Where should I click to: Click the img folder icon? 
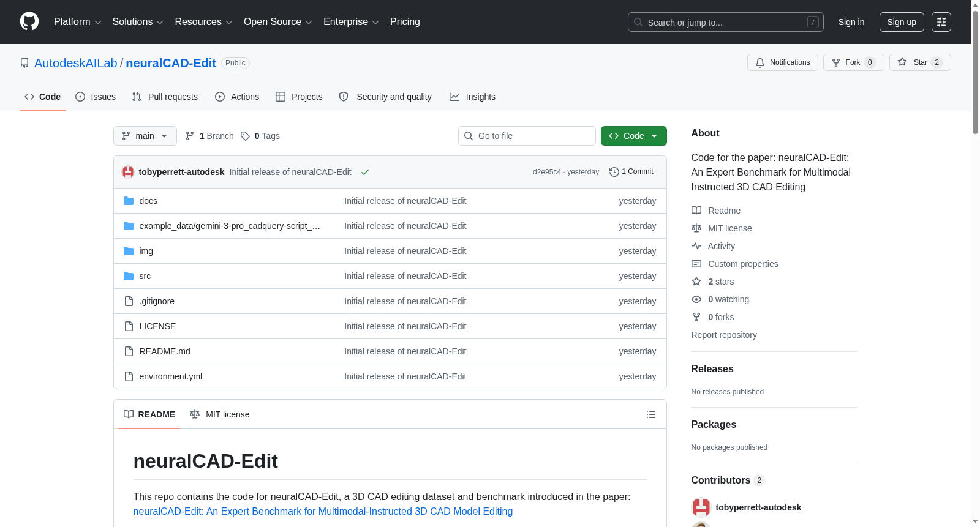pos(129,251)
